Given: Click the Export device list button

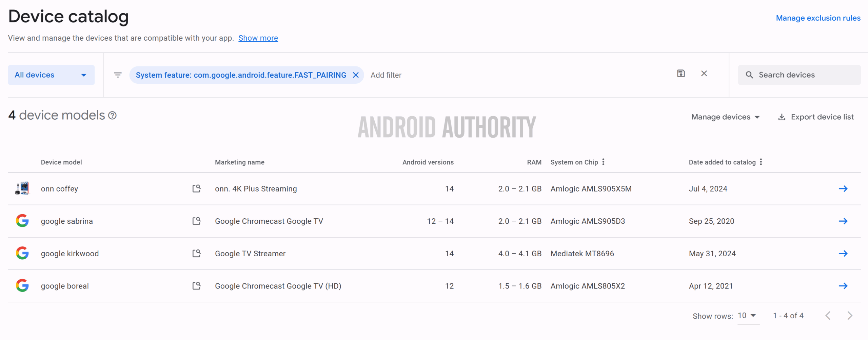Looking at the screenshot, I should point(815,117).
